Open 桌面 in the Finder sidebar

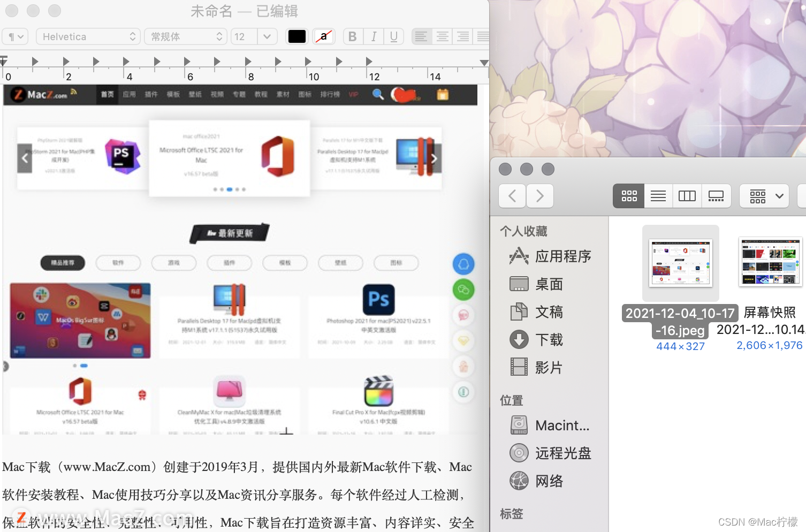[x=536, y=284]
